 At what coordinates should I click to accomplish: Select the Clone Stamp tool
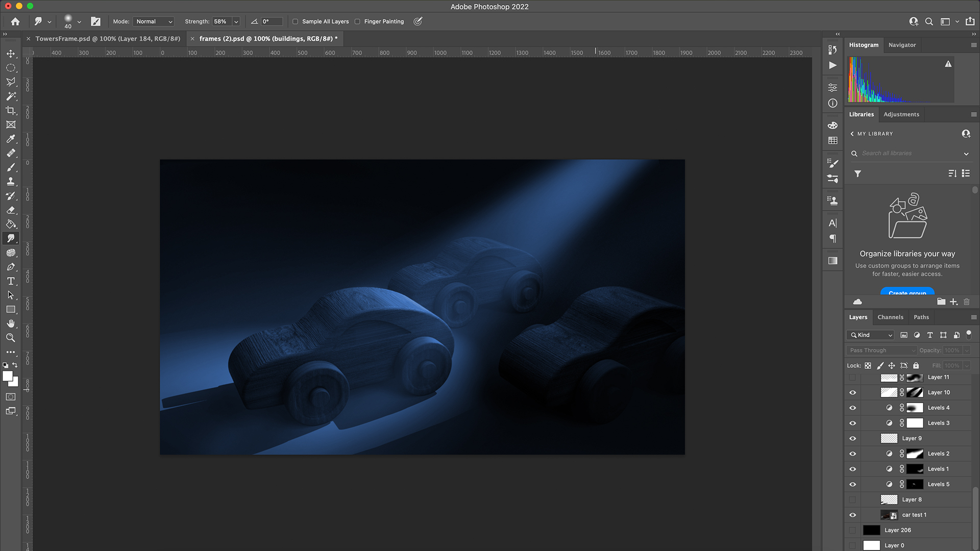pyautogui.click(x=11, y=181)
